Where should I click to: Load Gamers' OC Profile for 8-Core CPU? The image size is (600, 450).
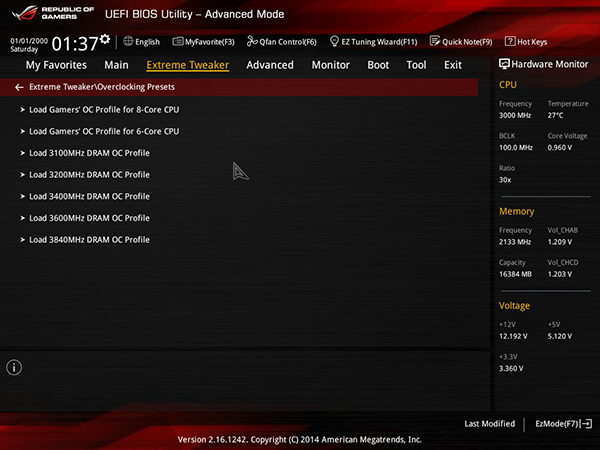(104, 109)
